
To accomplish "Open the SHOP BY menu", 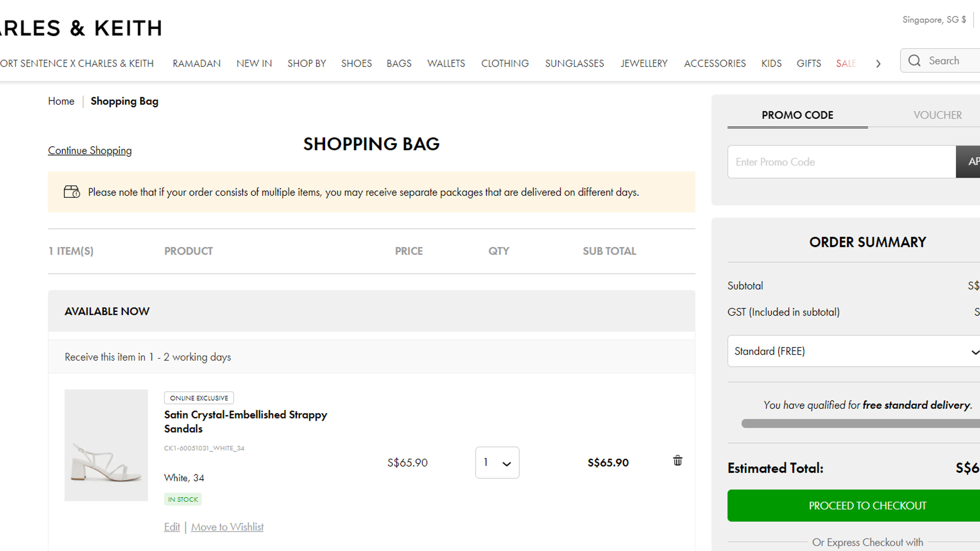I will 307,64.
